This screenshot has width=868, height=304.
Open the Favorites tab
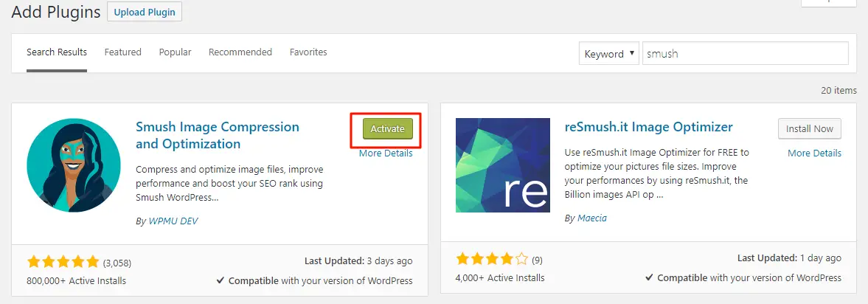click(308, 52)
